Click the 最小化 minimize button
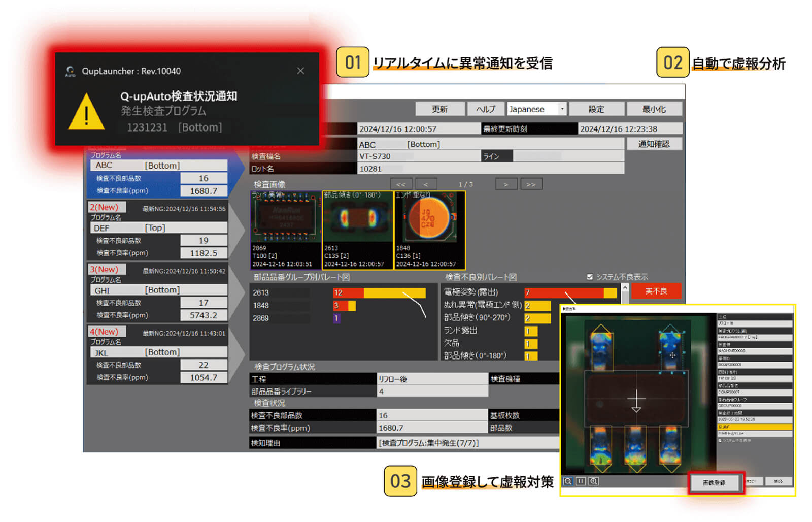Viewport: 812px width, 522px height. pyautogui.click(x=654, y=109)
